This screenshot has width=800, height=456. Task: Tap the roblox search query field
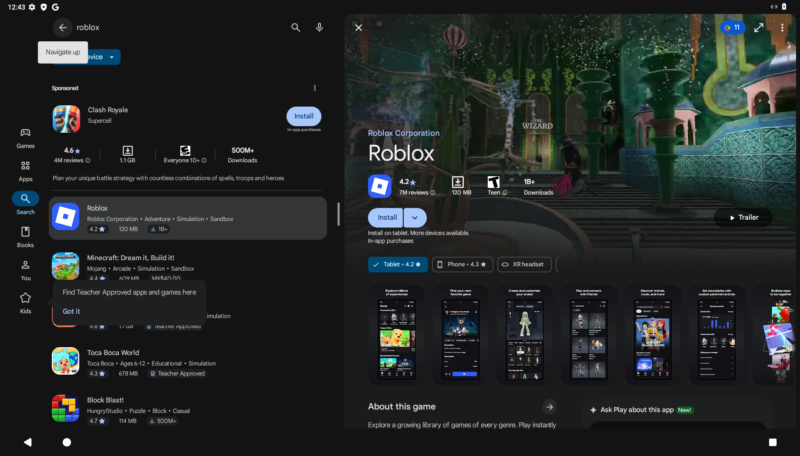[179, 28]
